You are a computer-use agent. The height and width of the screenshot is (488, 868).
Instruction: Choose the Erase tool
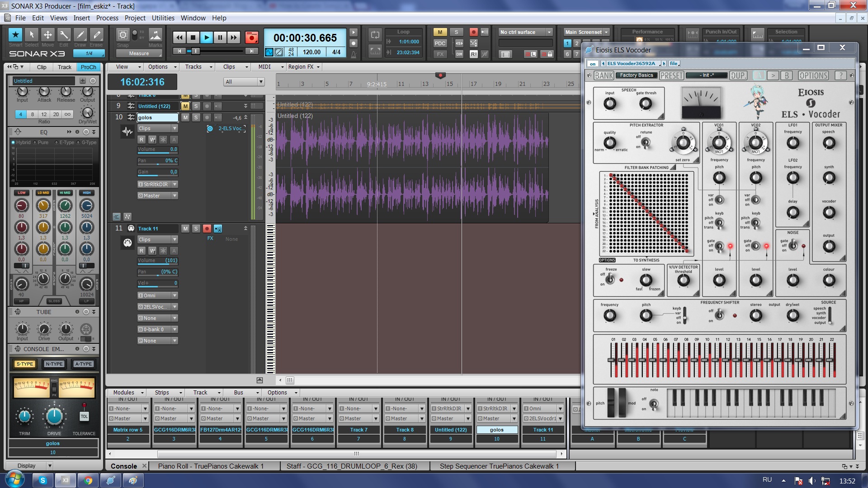coord(96,35)
